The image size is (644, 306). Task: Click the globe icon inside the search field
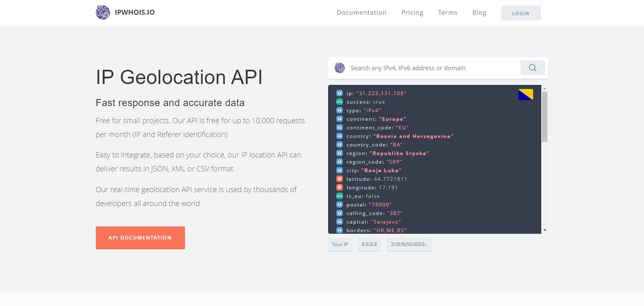(x=340, y=68)
